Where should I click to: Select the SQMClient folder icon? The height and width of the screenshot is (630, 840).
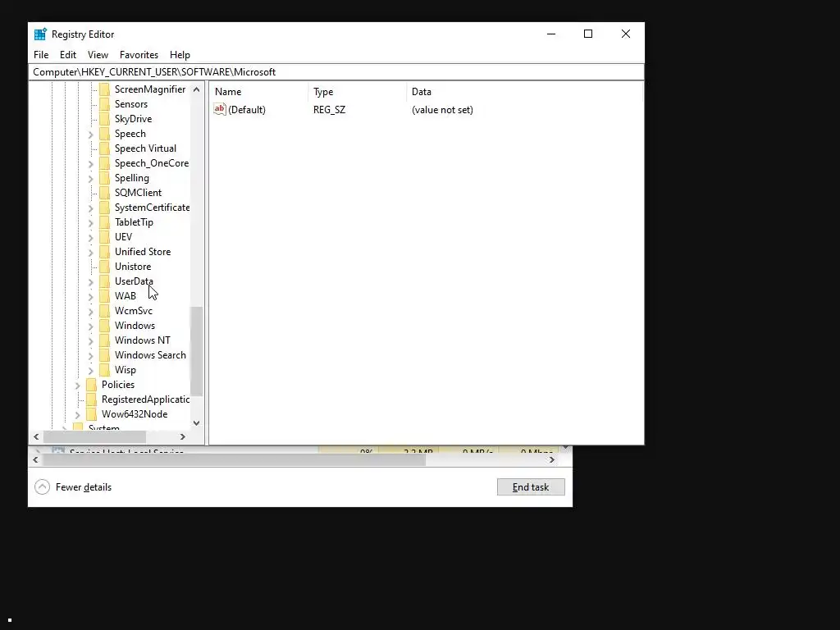point(105,192)
